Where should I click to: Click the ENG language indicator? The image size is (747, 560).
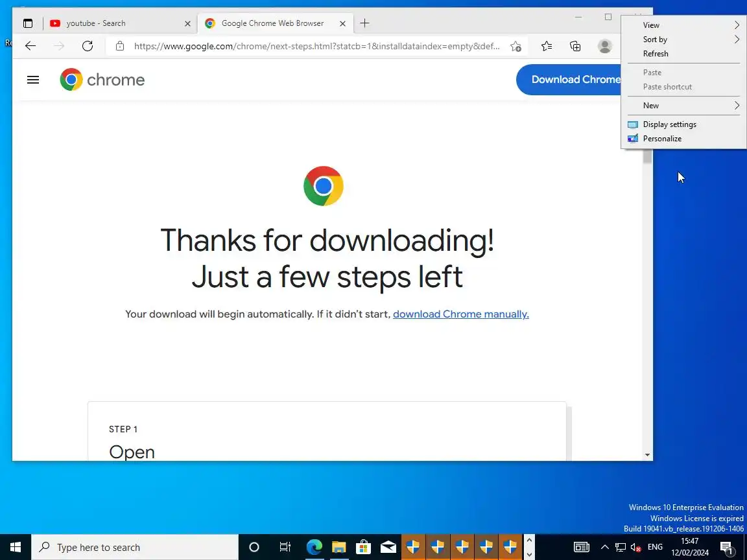click(655, 547)
